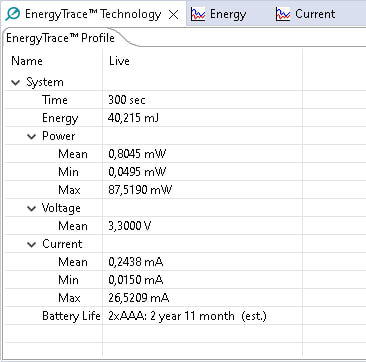Click the 3,3000 V mean voltage
This screenshot has height=362, width=366.
pyautogui.click(x=130, y=226)
